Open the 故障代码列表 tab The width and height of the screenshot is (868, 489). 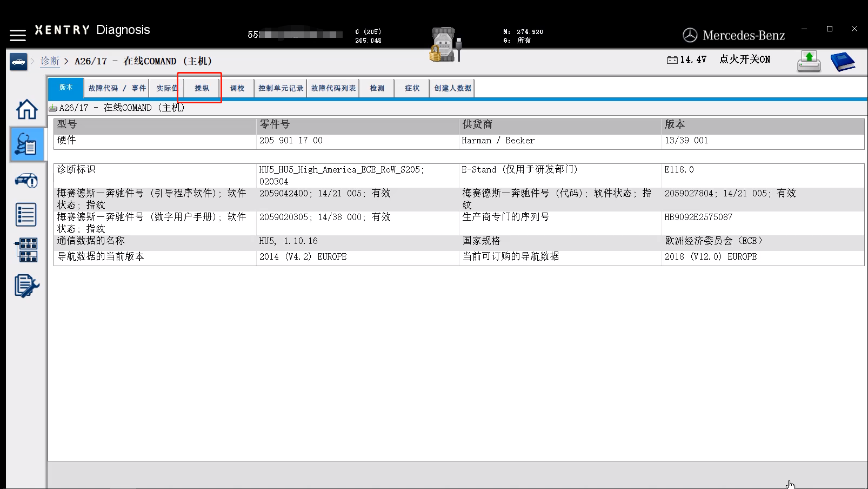click(333, 88)
